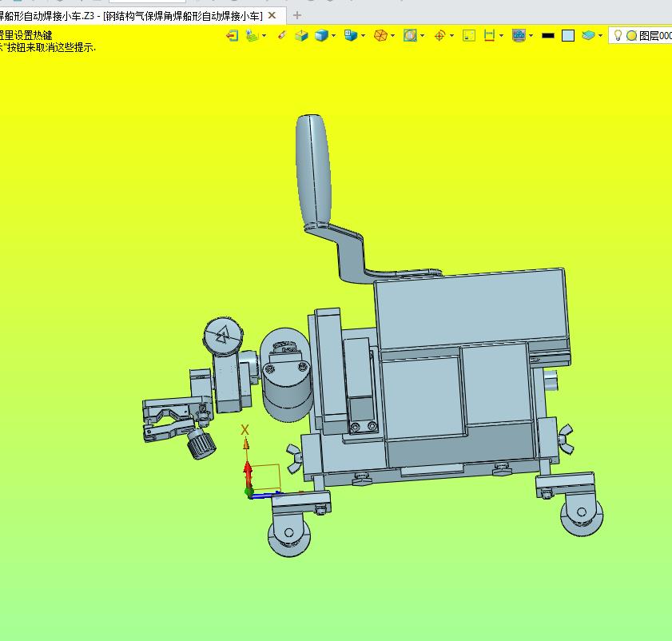This screenshot has height=641, width=672.
Task: Expand the shaded cube display mode dropdown
Action: [333, 36]
